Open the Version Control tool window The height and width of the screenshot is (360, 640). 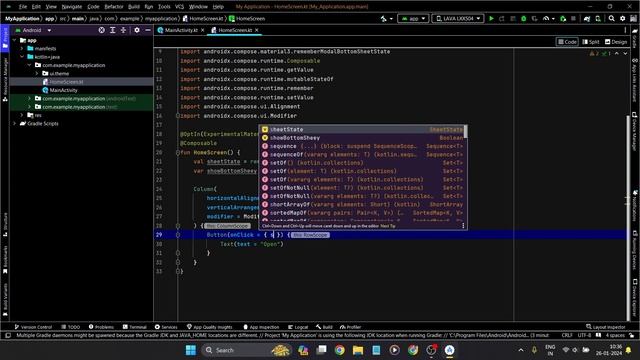click(33, 327)
